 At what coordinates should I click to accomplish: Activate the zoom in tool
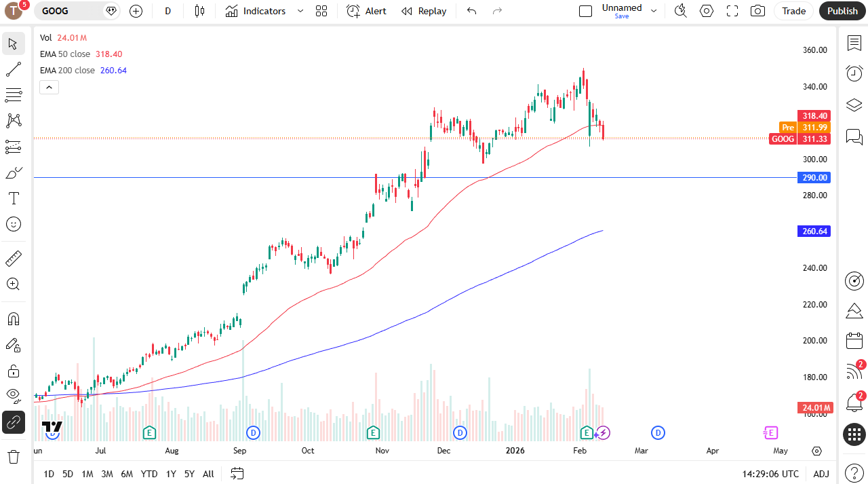13,284
